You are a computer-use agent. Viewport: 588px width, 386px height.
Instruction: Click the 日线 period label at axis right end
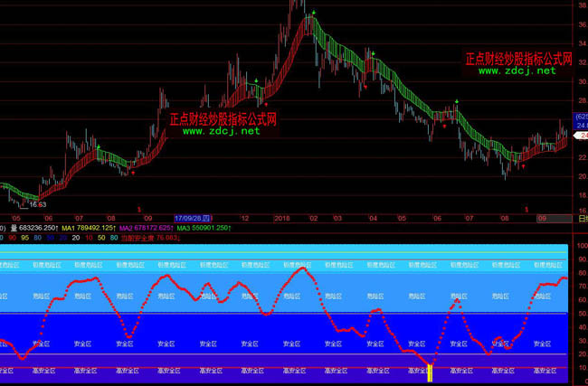pos(582,218)
